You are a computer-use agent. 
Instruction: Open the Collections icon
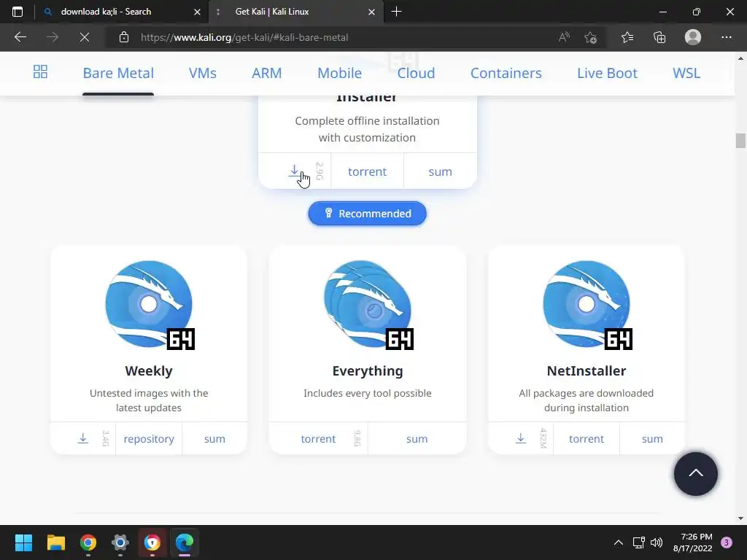659,37
